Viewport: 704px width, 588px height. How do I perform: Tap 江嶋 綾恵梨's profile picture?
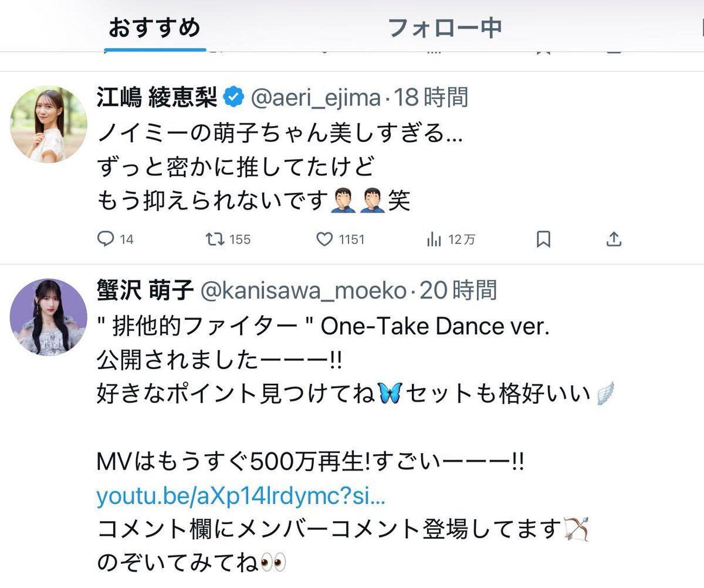49,124
